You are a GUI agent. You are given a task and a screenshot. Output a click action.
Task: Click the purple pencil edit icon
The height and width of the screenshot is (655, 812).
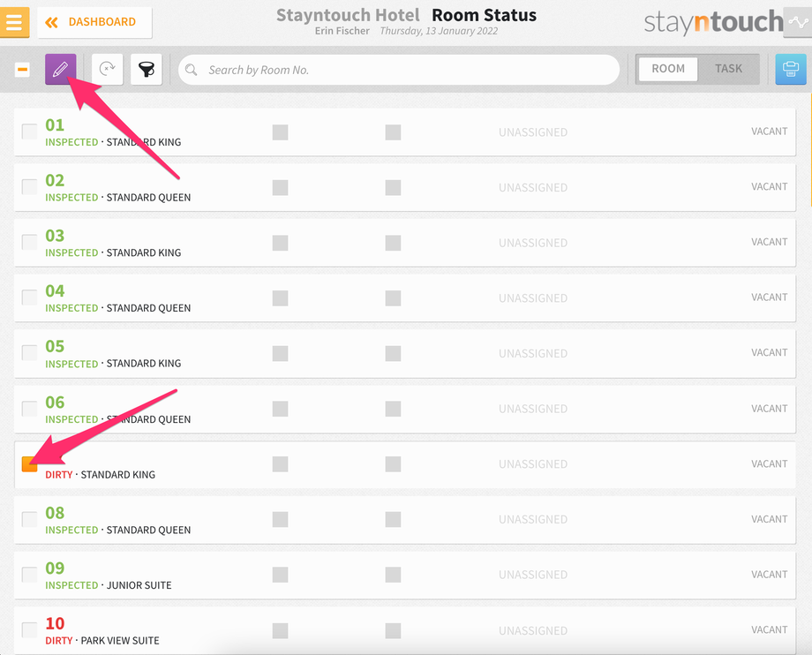coord(61,69)
